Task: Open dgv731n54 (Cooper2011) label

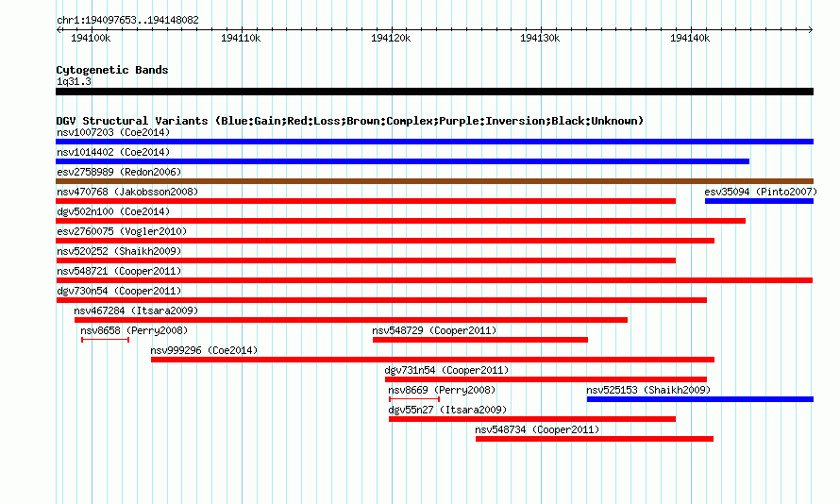Action: pyautogui.click(x=446, y=370)
